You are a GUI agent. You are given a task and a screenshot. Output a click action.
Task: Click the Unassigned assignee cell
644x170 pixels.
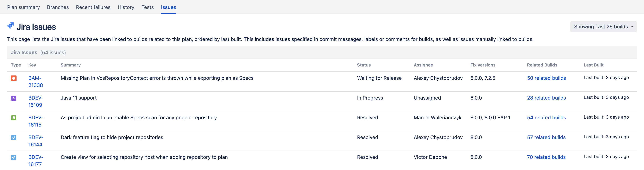[x=427, y=98]
